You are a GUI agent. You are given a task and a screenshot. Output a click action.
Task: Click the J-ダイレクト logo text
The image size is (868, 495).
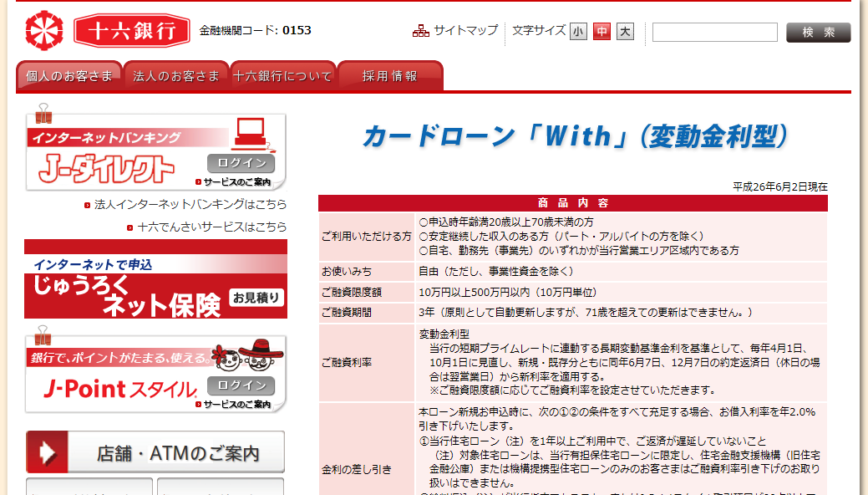coord(106,169)
